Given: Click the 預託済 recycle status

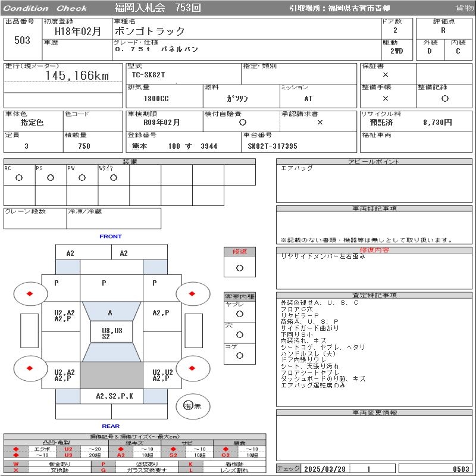Looking at the screenshot, I should [381, 123].
